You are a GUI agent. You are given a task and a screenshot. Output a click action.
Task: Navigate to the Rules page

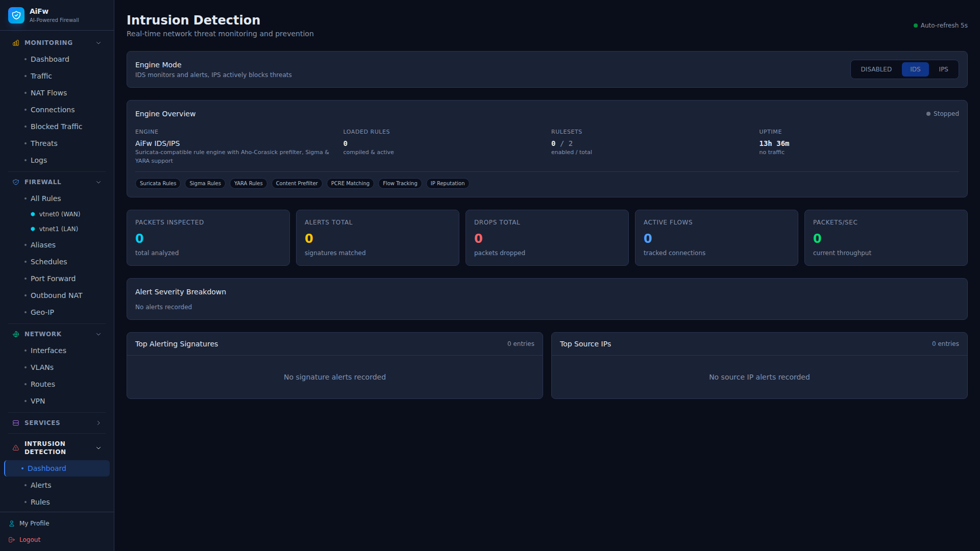pyautogui.click(x=40, y=502)
